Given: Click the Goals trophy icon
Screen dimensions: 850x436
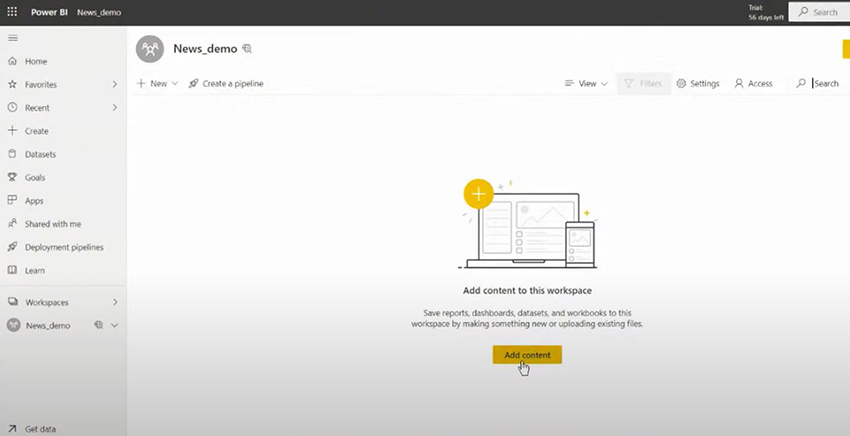Looking at the screenshot, I should coord(12,177).
